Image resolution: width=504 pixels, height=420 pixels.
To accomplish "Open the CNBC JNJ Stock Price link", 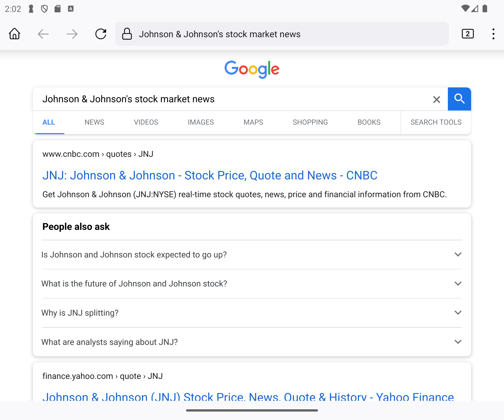I will coord(210,176).
